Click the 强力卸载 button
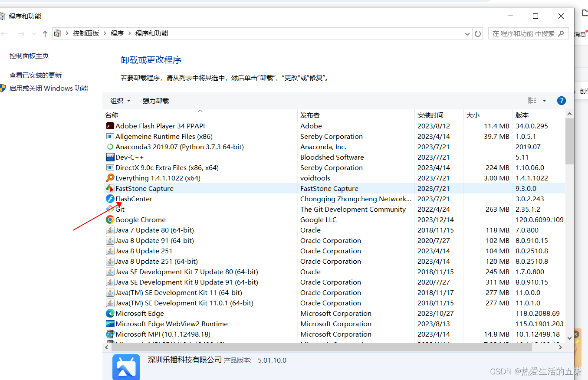This screenshot has height=380, width=588. pos(156,101)
